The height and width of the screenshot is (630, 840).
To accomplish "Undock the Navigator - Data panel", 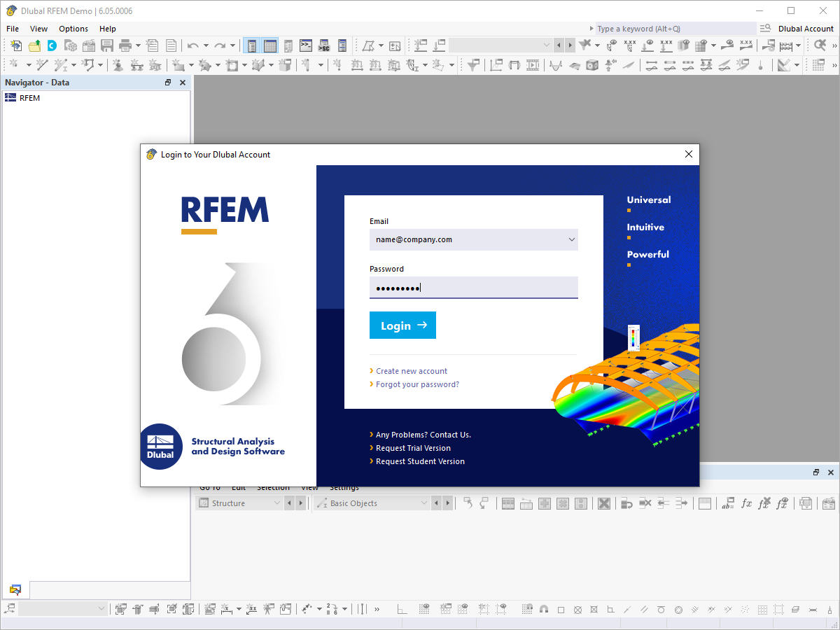I will [168, 83].
